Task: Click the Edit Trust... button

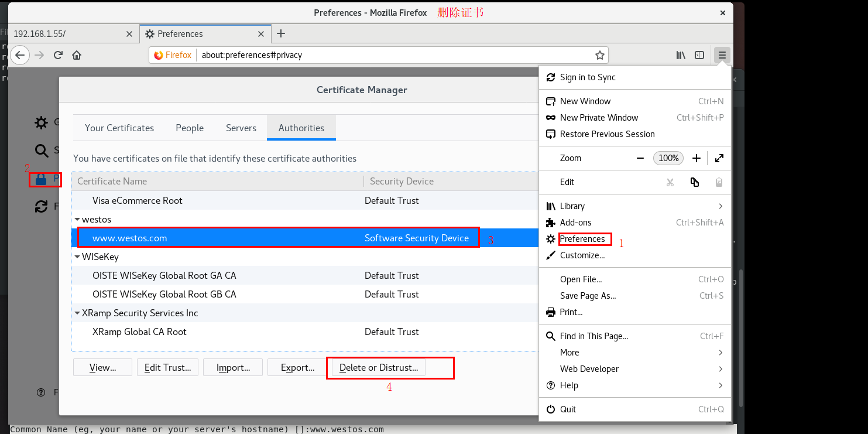Action: click(167, 368)
